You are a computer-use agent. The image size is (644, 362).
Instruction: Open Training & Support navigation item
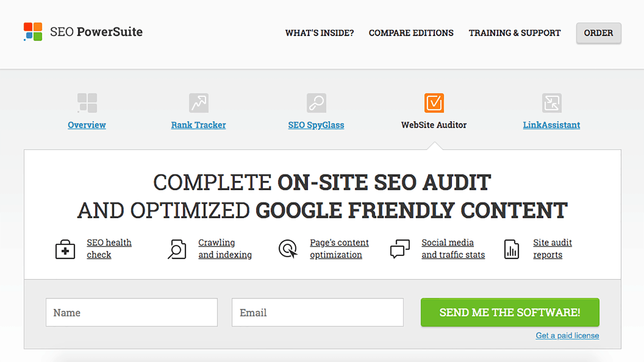click(x=515, y=33)
